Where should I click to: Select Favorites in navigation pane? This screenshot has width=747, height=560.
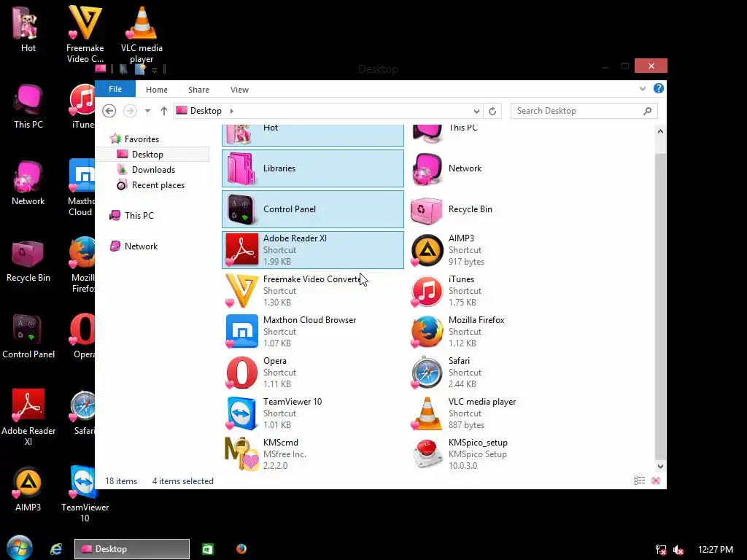[142, 139]
